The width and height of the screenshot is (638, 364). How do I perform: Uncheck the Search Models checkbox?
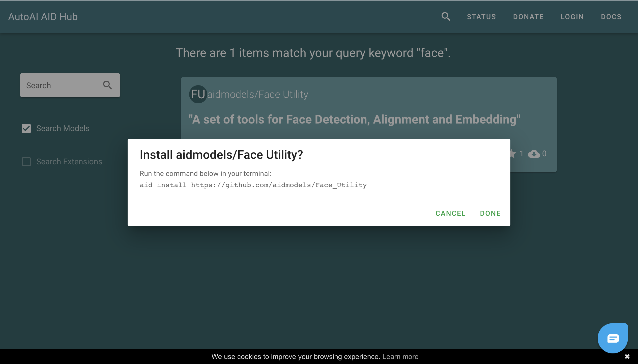click(26, 128)
